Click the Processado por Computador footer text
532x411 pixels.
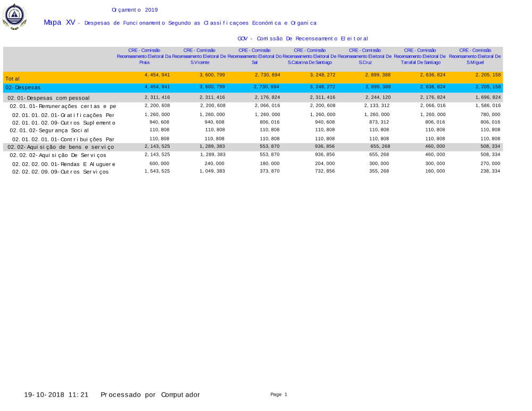(x=150, y=395)
